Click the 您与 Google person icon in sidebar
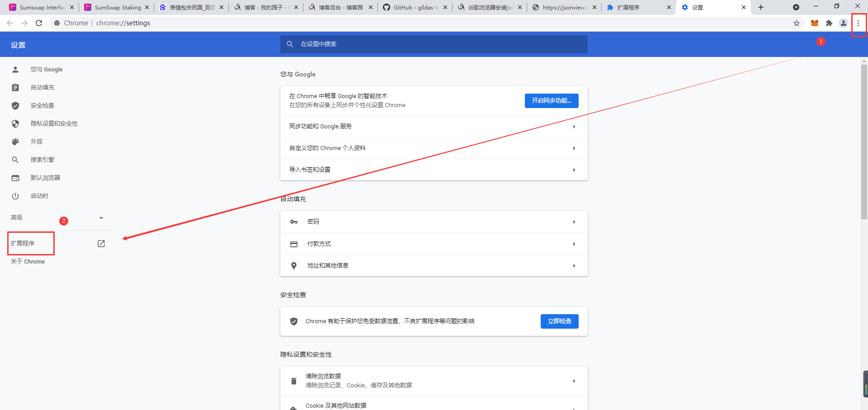The image size is (868, 410). [x=15, y=69]
